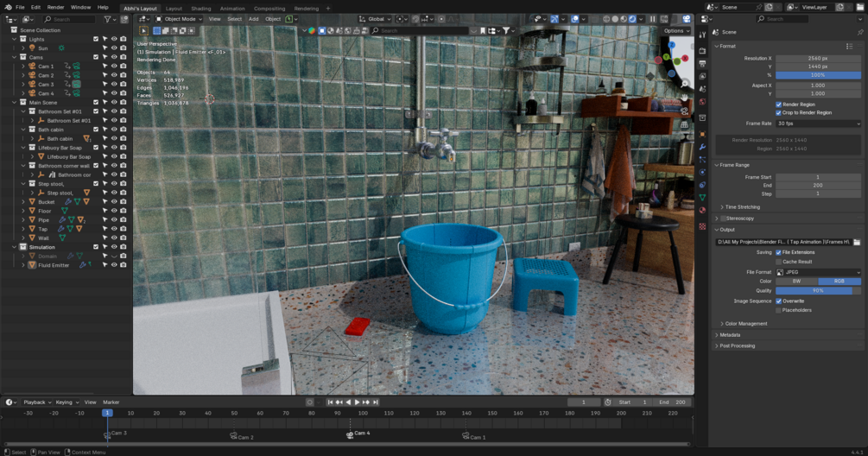Toggle viewport gizmos display

click(x=554, y=19)
